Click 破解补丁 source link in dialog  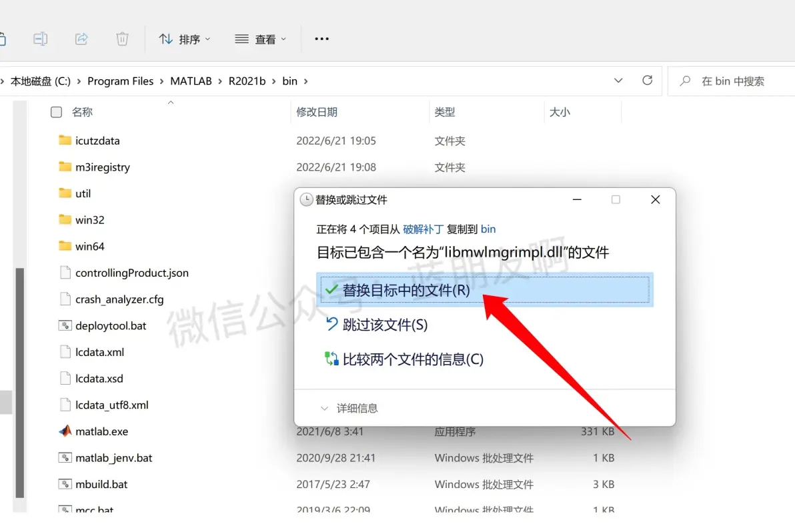tap(424, 229)
